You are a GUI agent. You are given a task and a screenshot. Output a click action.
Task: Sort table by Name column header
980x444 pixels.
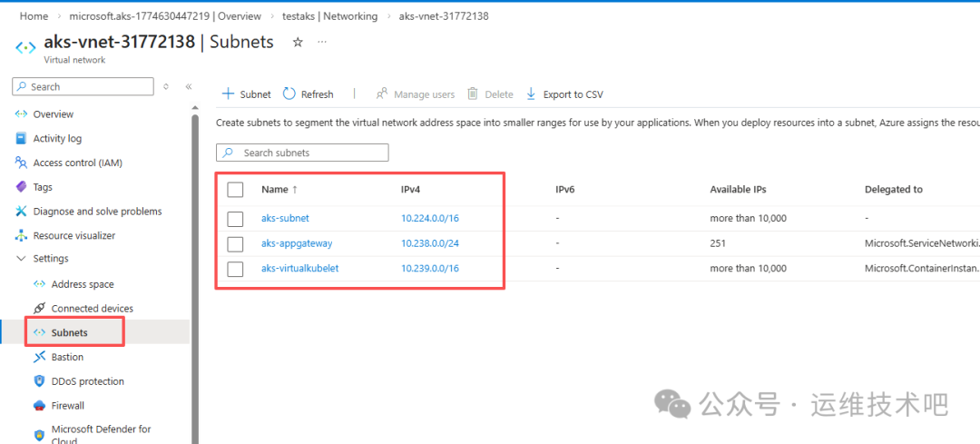click(x=279, y=189)
